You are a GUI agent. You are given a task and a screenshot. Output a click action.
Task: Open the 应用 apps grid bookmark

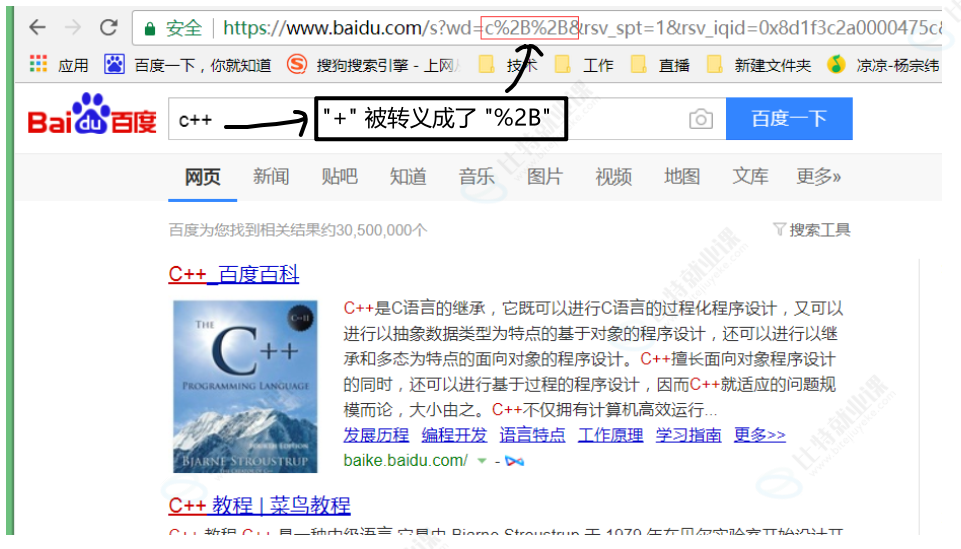point(59,64)
